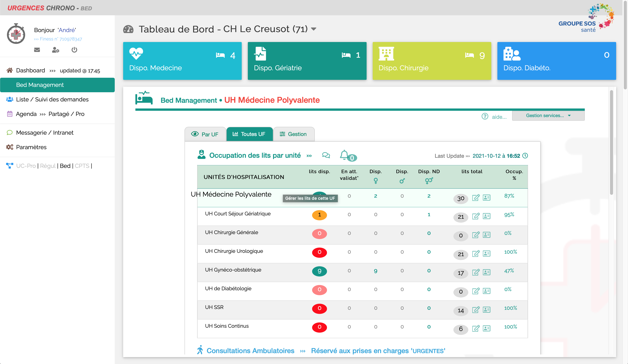Screen dimensions: 628x364
Task: Open the Dispo. Chirurgie card
Action: (432, 61)
